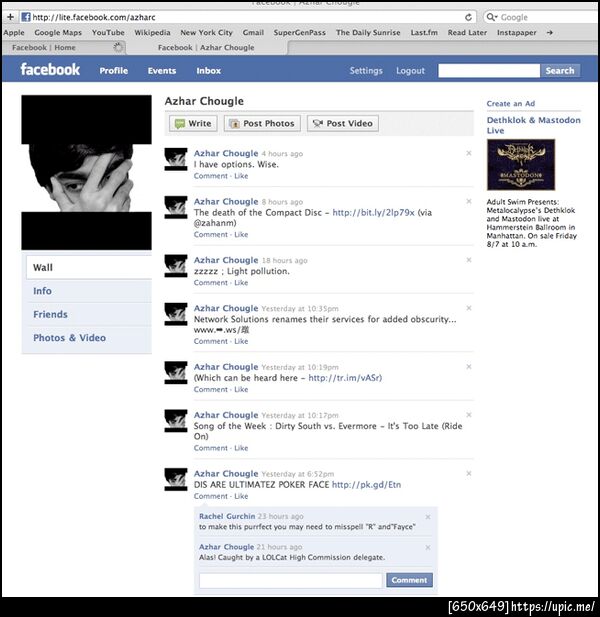
Task: Remove the 'death of the Compact Disc' post
Action: click(x=469, y=201)
